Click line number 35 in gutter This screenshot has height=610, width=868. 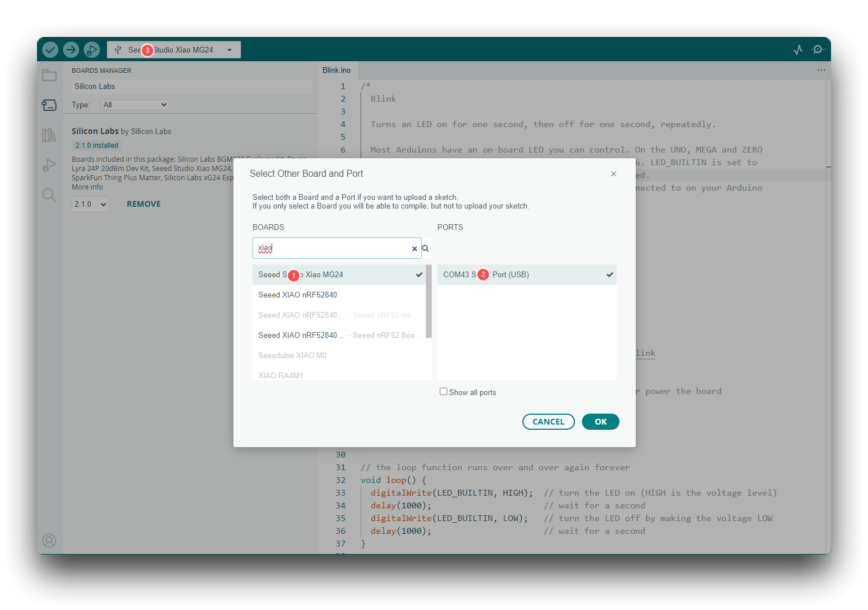tap(340, 518)
